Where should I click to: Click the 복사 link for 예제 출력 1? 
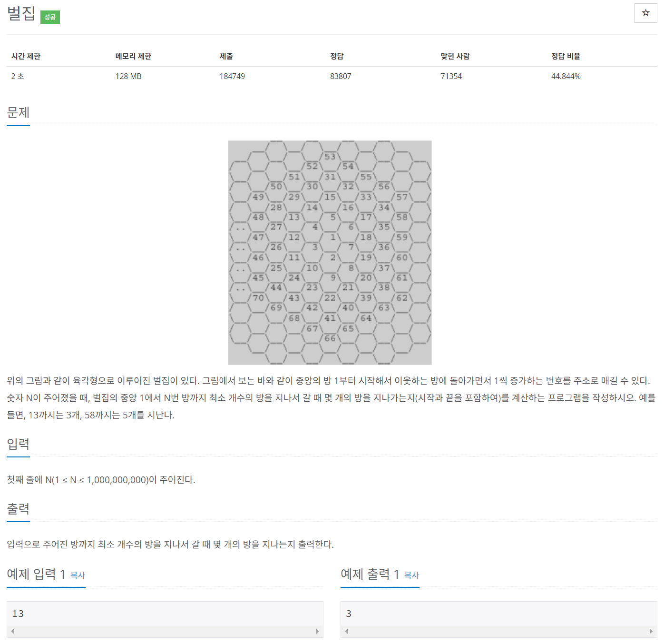tap(411, 575)
